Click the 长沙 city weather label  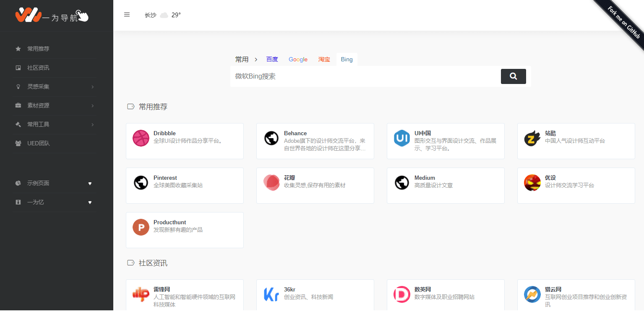point(151,15)
